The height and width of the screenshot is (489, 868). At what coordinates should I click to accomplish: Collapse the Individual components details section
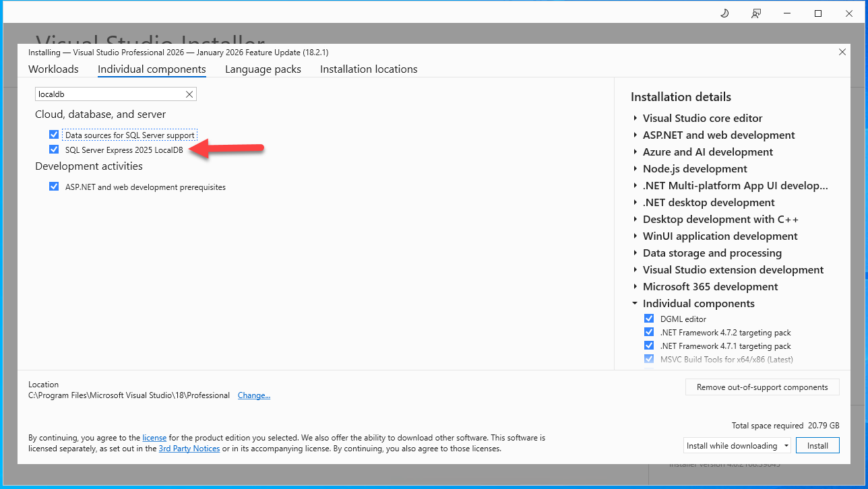(x=635, y=304)
